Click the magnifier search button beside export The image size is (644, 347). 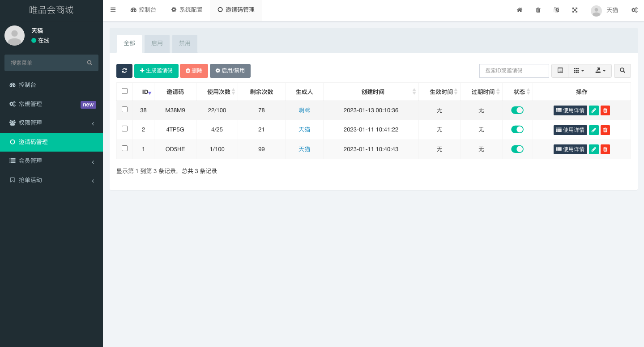622,71
